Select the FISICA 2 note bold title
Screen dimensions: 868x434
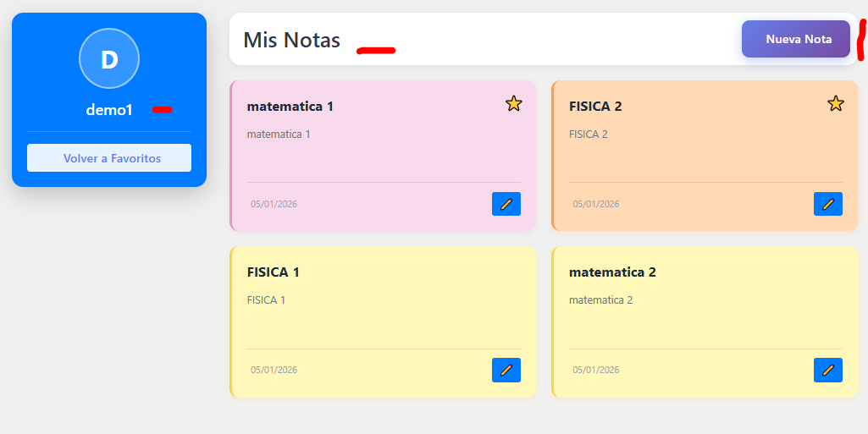(x=595, y=107)
